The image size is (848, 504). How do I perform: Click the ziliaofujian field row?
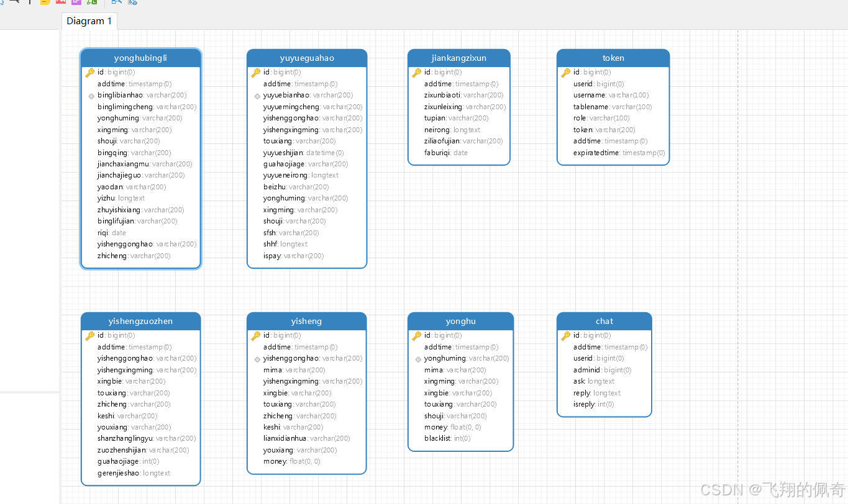click(463, 141)
